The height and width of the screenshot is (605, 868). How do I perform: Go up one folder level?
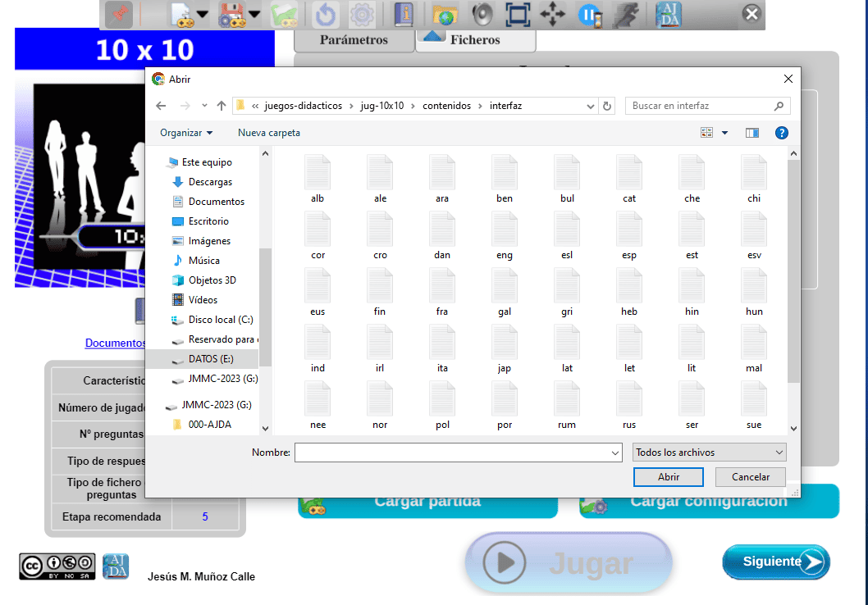coord(221,106)
